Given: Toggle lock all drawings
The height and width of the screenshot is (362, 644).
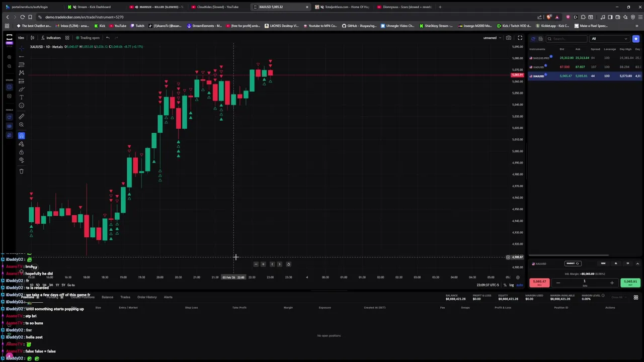Looking at the screenshot, I should [21, 152].
